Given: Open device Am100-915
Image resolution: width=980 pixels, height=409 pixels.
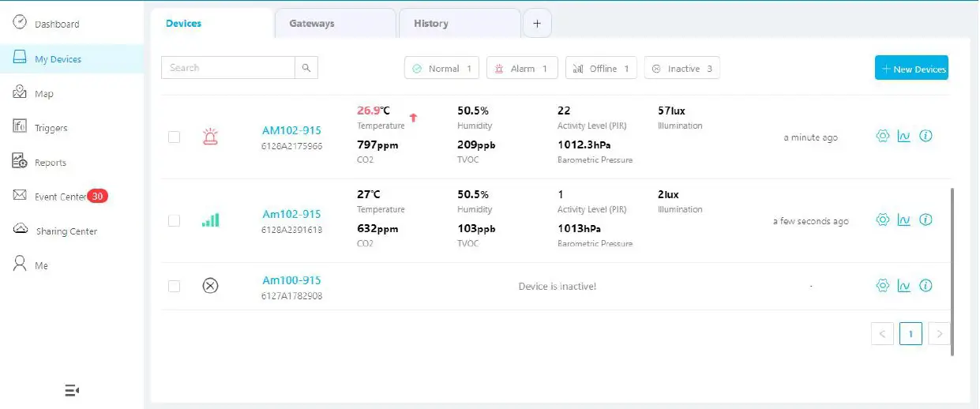Looking at the screenshot, I should click(x=291, y=280).
